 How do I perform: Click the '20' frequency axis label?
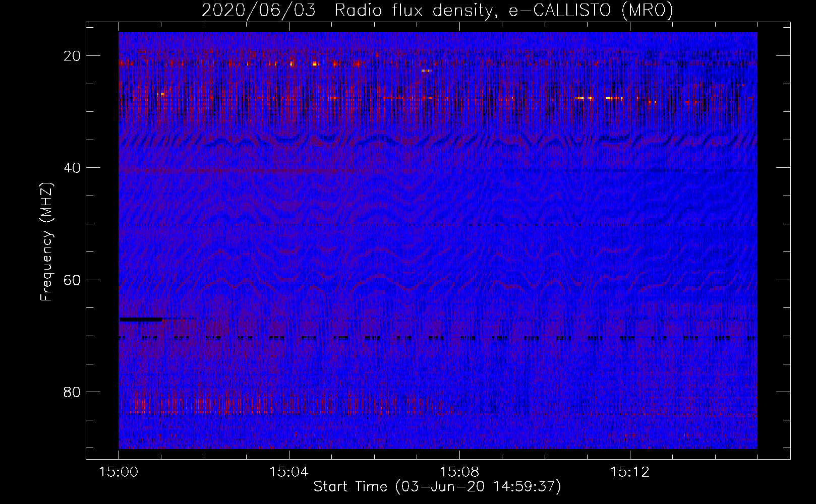click(73, 55)
